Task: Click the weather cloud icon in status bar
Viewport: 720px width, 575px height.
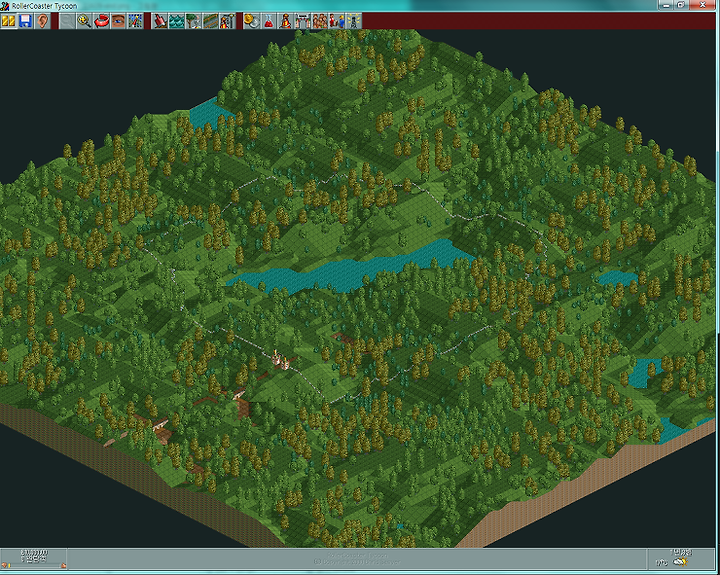Action: 680,562
